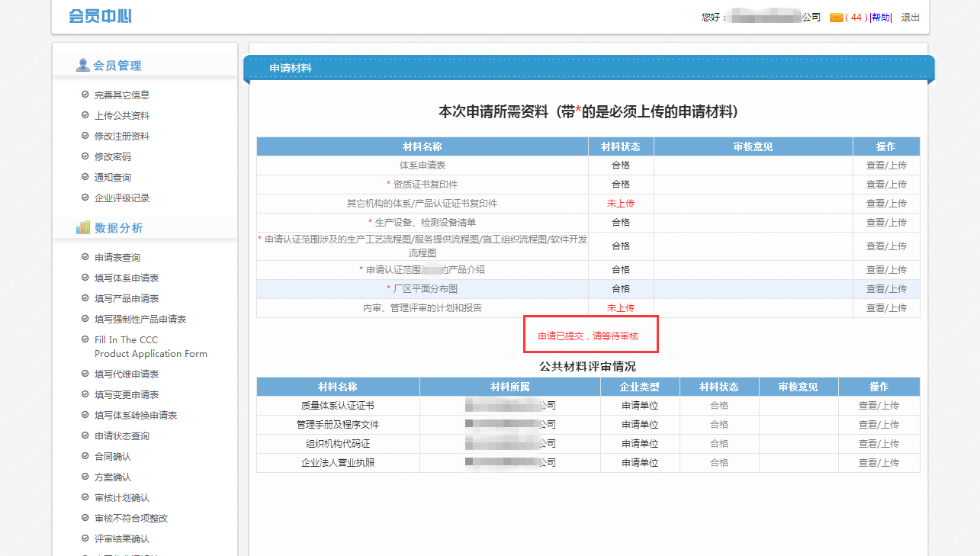Click the check icon beside 修改密码
The width and height of the screenshot is (980, 556).
(x=85, y=156)
